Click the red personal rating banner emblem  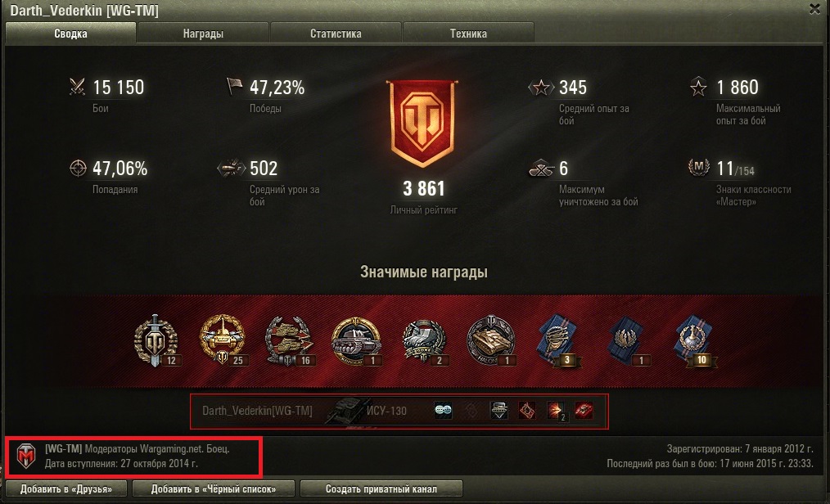[422, 123]
